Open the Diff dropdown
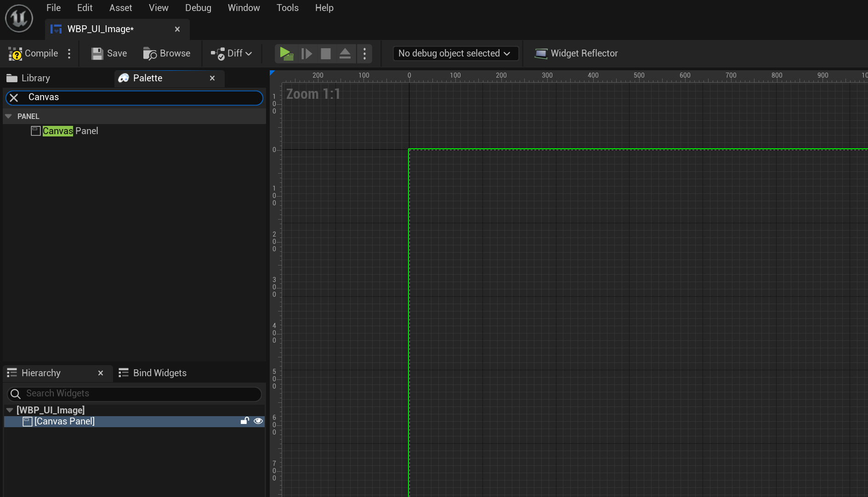 coord(231,53)
